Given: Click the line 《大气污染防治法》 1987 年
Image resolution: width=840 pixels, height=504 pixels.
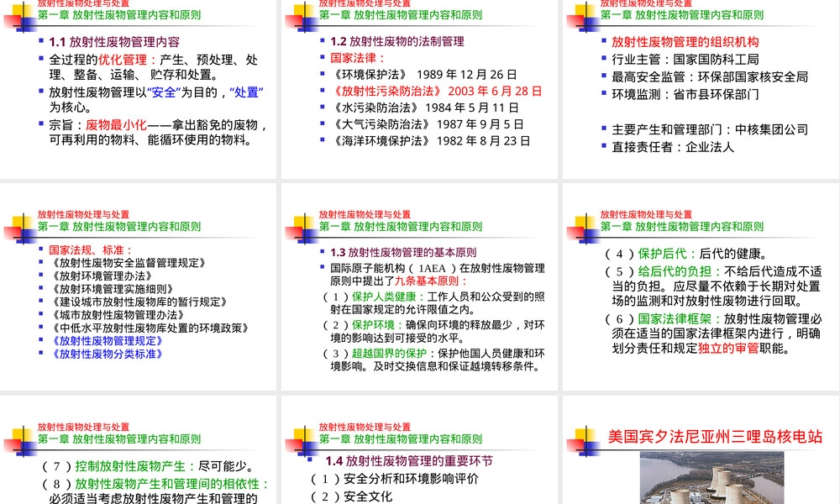Looking at the screenshot, I should 427,124.
